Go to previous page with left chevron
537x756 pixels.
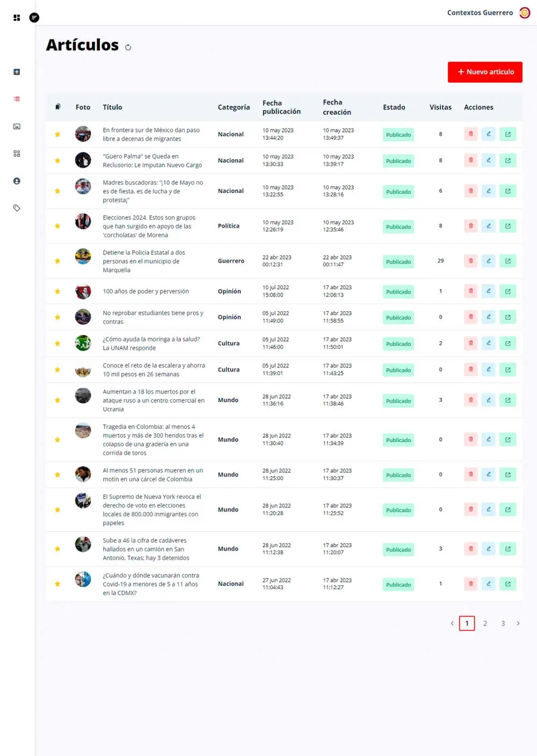point(452,623)
